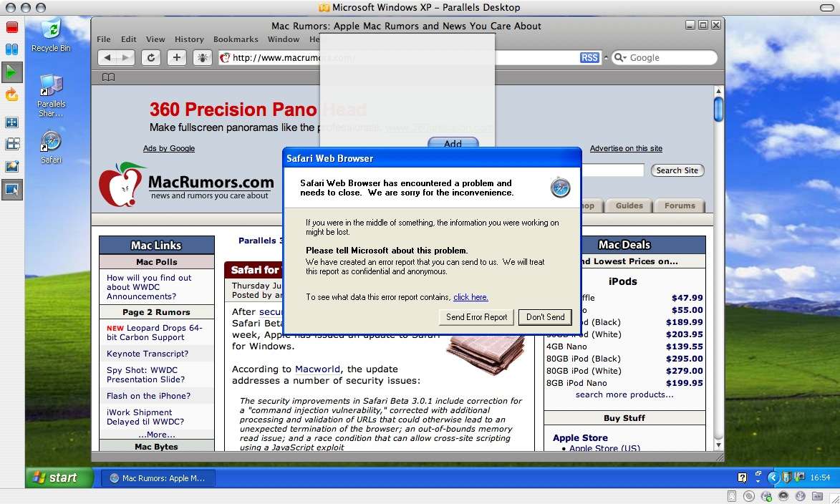Click the system tray clock showing 16:54
840x504 pixels.
coord(820,478)
